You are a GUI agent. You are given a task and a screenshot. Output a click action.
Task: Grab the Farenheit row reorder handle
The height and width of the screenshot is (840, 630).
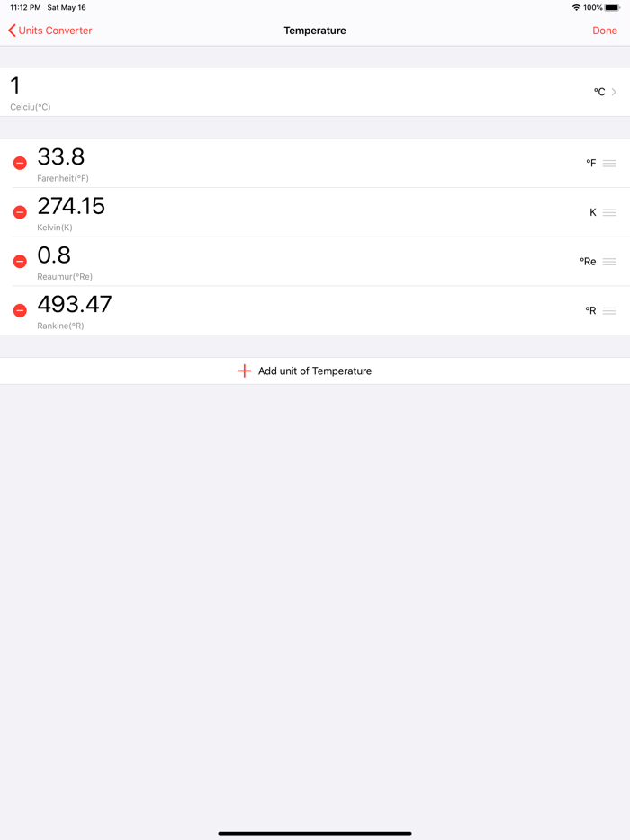click(x=608, y=163)
